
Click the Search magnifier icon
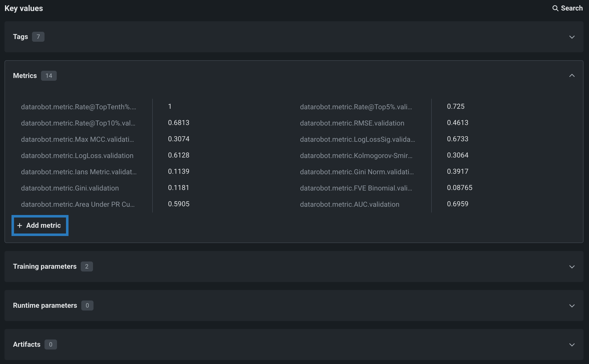(x=555, y=8)
